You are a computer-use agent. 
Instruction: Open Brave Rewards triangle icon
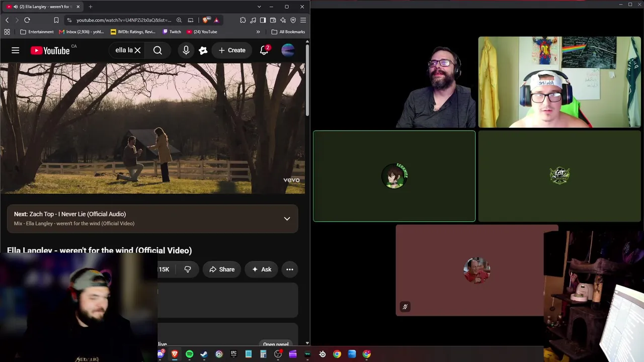216,20
